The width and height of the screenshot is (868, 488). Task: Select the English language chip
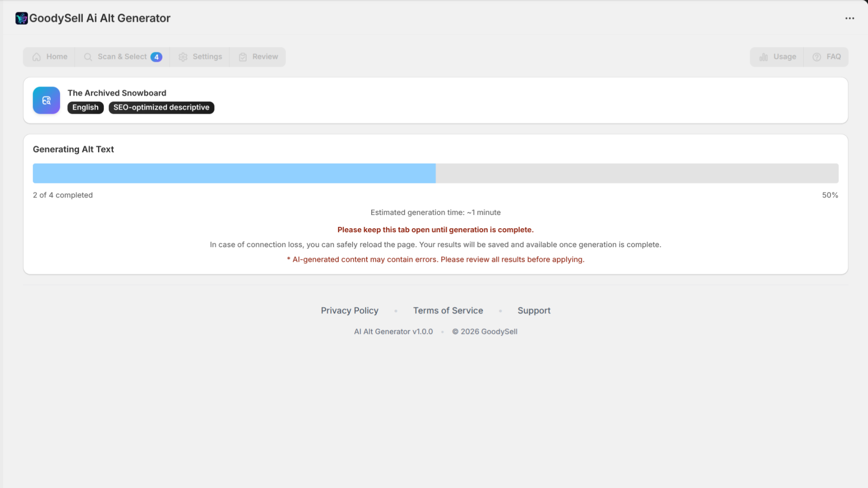pyautogui.click(x=85, y=108)
